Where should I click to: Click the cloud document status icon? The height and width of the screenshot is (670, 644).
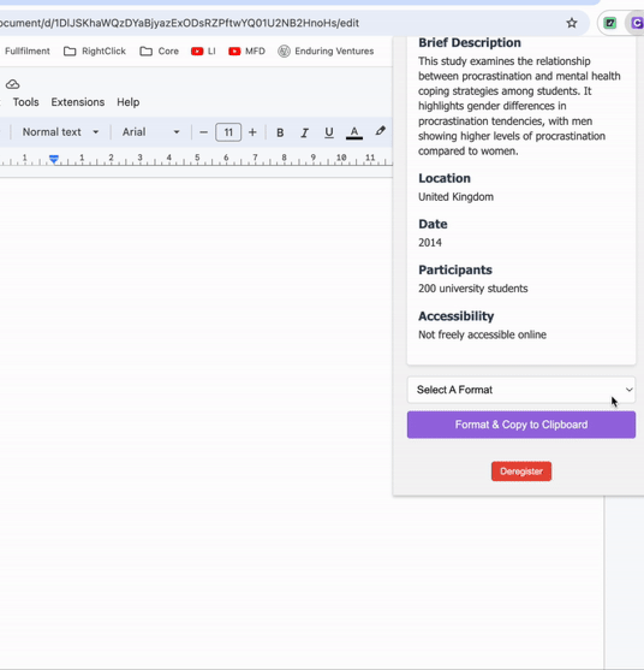[13, 84]
